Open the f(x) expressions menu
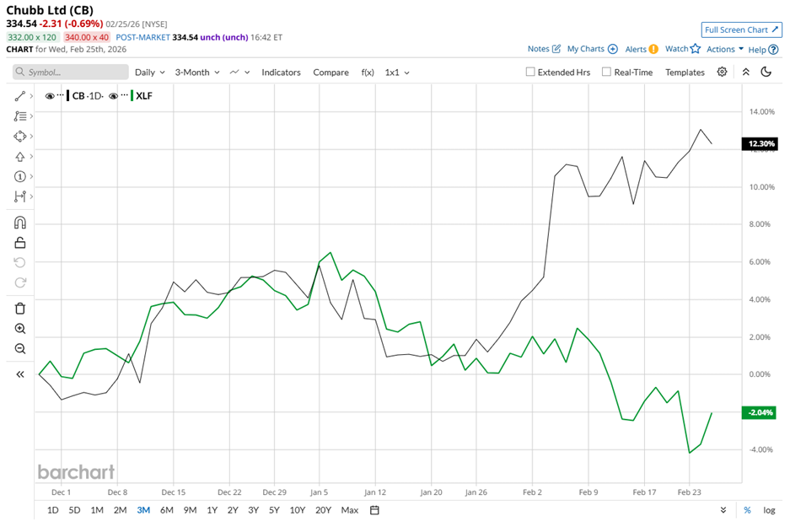 pyautogui.click(x=368, y=73)
